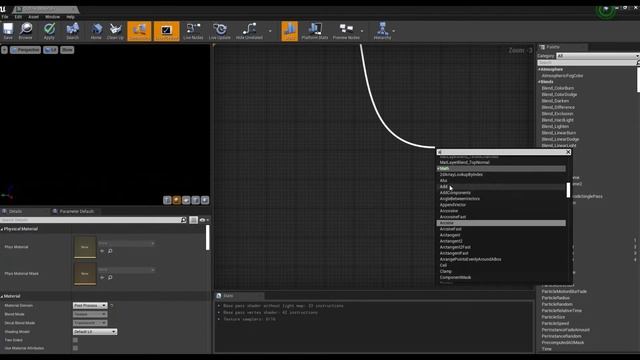The image size is (640, 360).
Task: Toggle the Stats toolbar button
Action: click(x=289, y=31)
